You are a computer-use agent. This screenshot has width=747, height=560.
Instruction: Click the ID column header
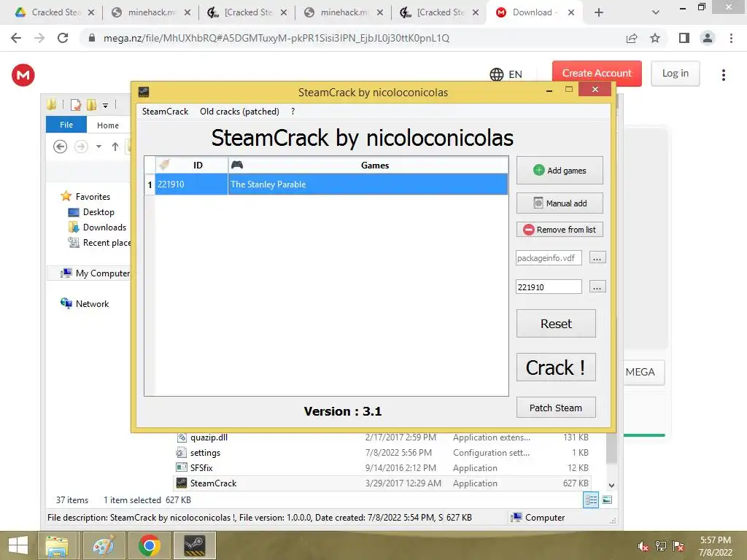pos(192,166)
